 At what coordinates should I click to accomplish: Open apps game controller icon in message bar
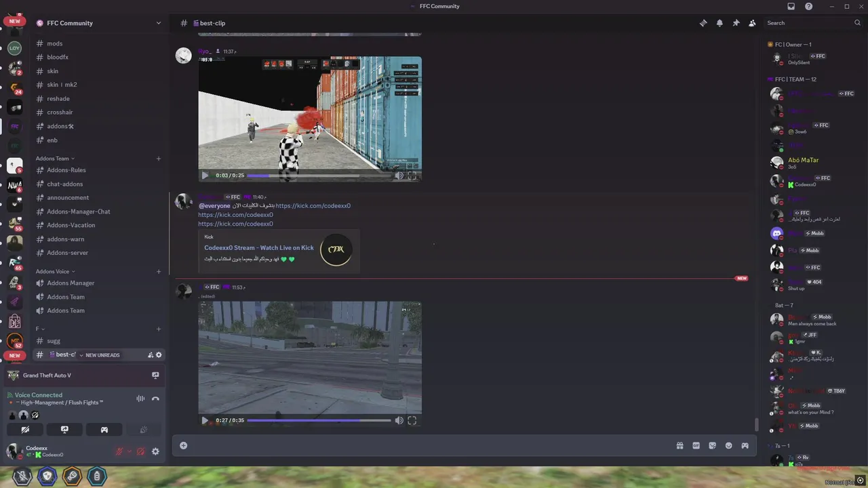pos(745,445)
